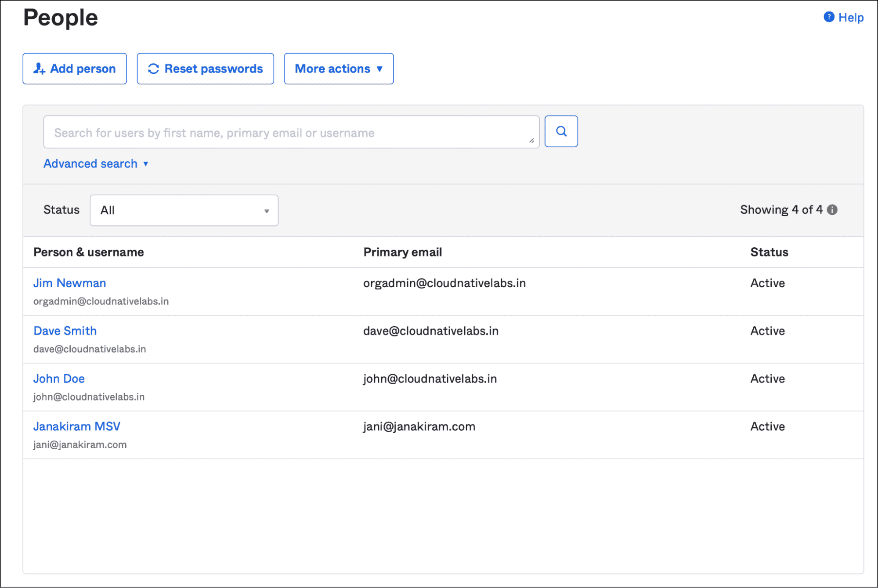This screenshot has height=588, width=878.
Task: Open Janakiram MSV's profile
Action: pyautogui.click(x=77, y=426)
